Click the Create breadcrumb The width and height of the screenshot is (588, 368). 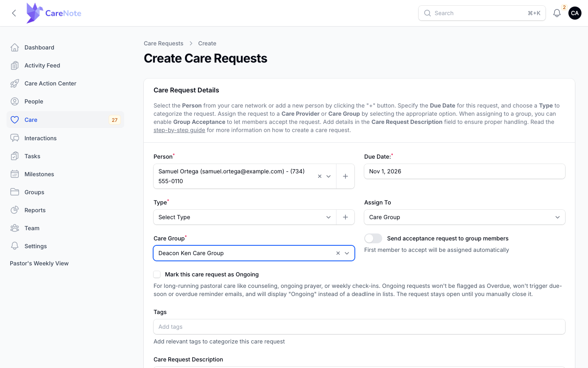pos(207,43)
